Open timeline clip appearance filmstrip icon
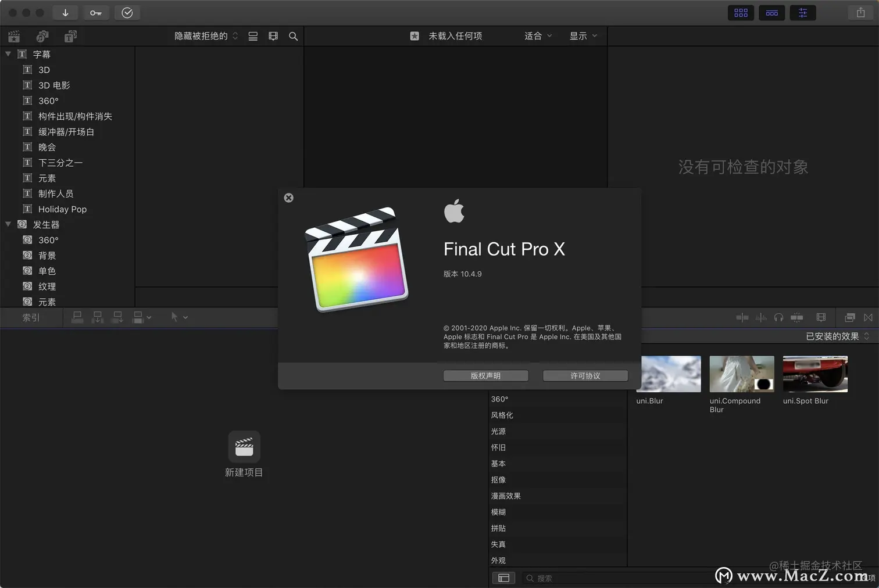The width and height of the screenshot is (879, 588). [821, 317]
